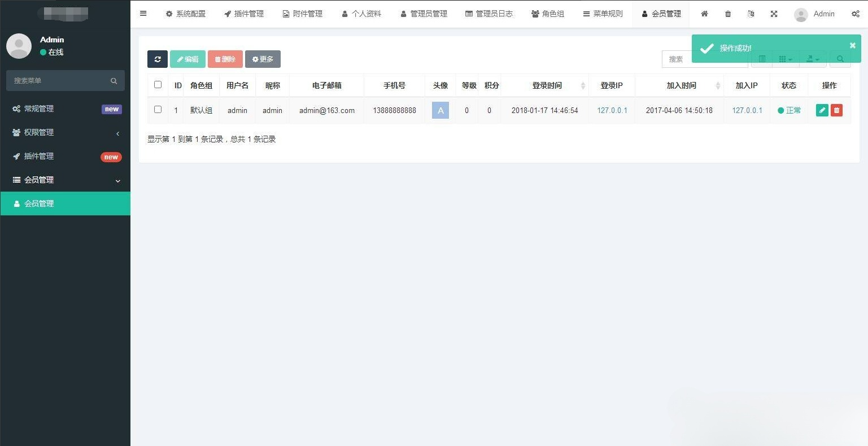
Task: Click the blue 'A' avatar in the table row
Action: (x=440, y=110)
